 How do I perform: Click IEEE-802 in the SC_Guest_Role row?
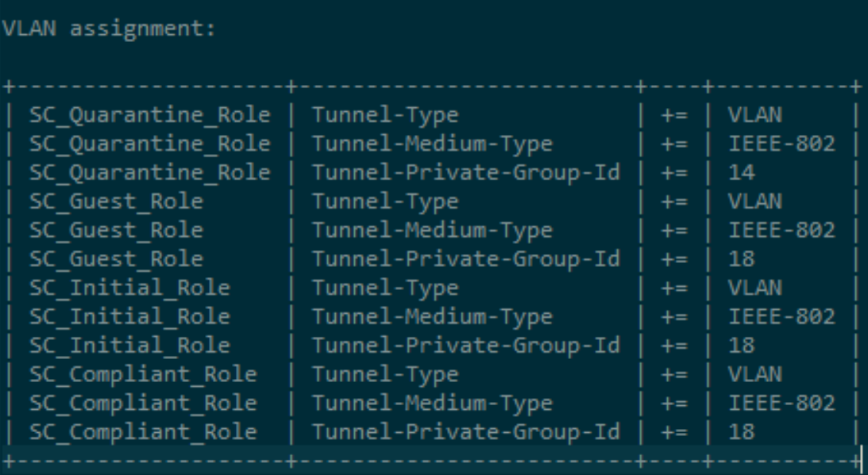click(781, 230)
